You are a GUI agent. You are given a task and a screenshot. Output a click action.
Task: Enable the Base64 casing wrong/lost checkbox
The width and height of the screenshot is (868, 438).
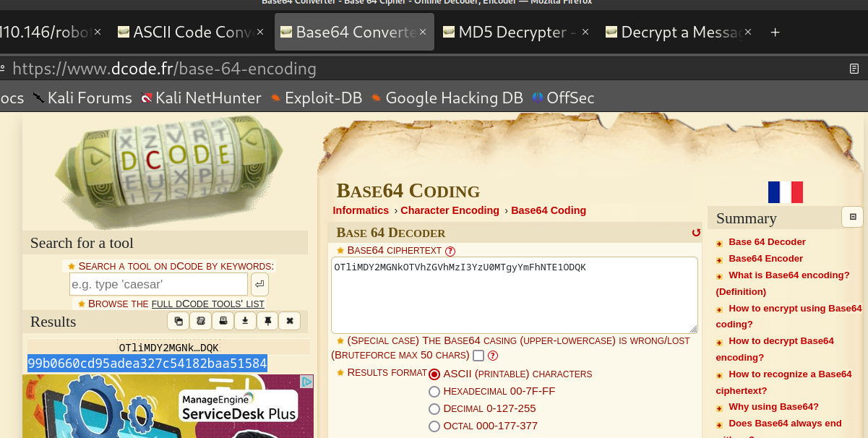pyautogui.click(x=478, y=356)
